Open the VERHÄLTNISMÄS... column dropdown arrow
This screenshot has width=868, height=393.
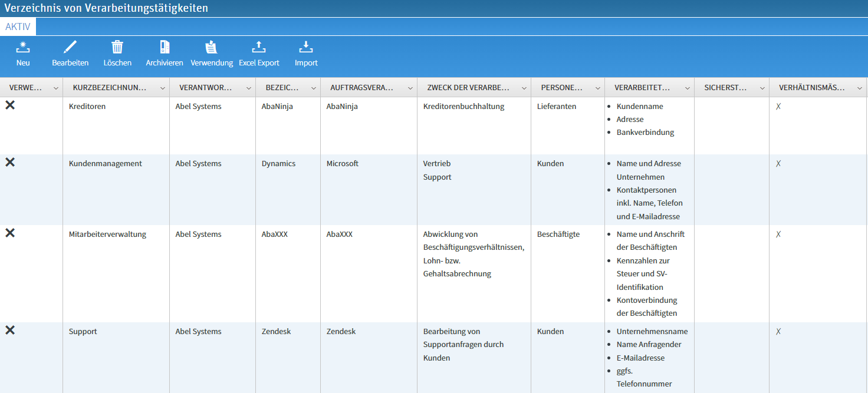[x=860, y=88]
